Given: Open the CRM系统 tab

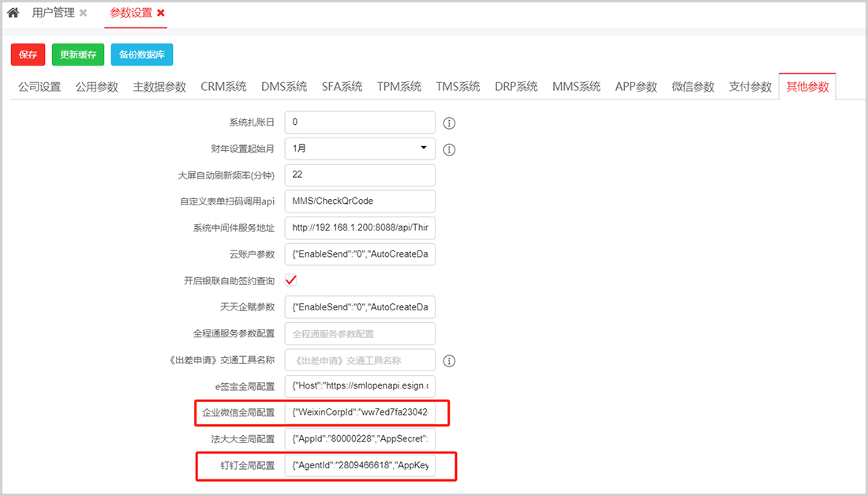Looking at the screenshot, I should [223, 87].
